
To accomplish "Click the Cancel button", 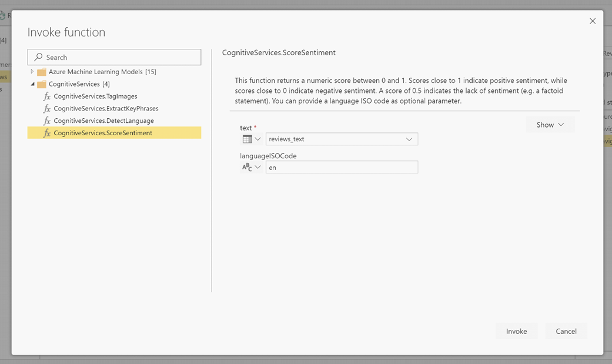I will coord(566,331).
